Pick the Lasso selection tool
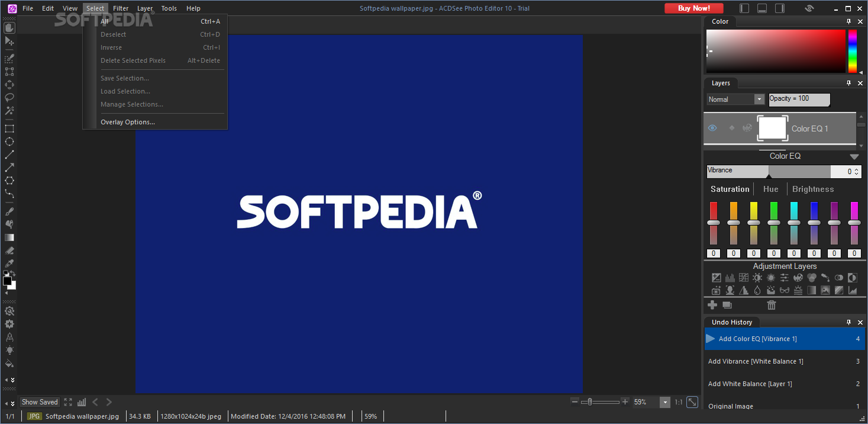 tap(9, 98)
